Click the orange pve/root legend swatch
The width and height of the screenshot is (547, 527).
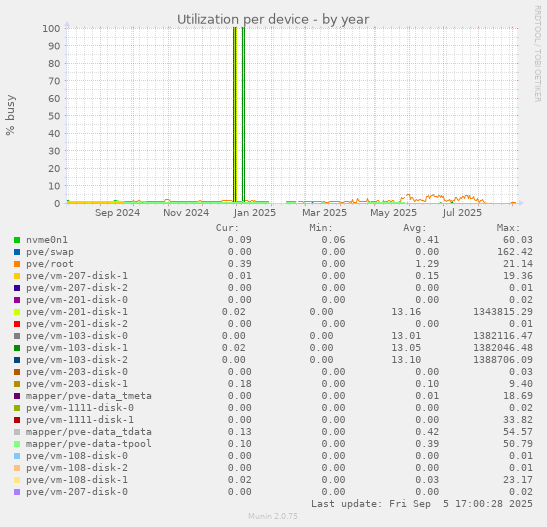point(17,264)
